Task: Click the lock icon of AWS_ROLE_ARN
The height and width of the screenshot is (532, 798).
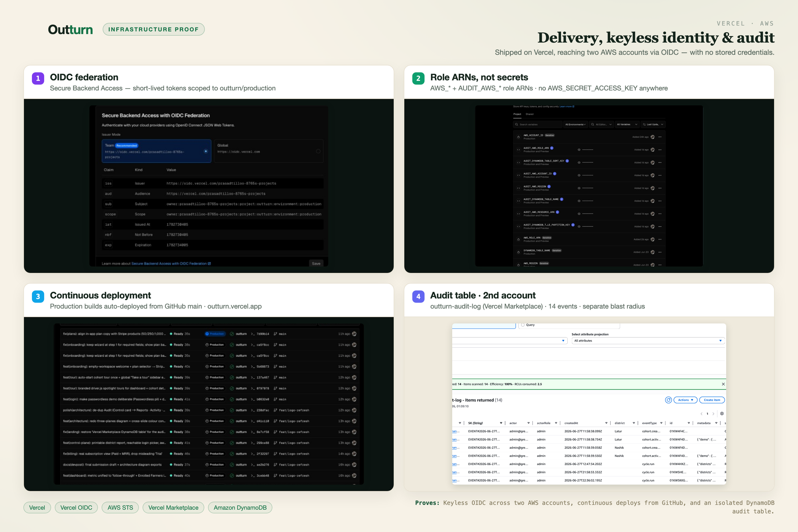Action: (x=518, y=239)
